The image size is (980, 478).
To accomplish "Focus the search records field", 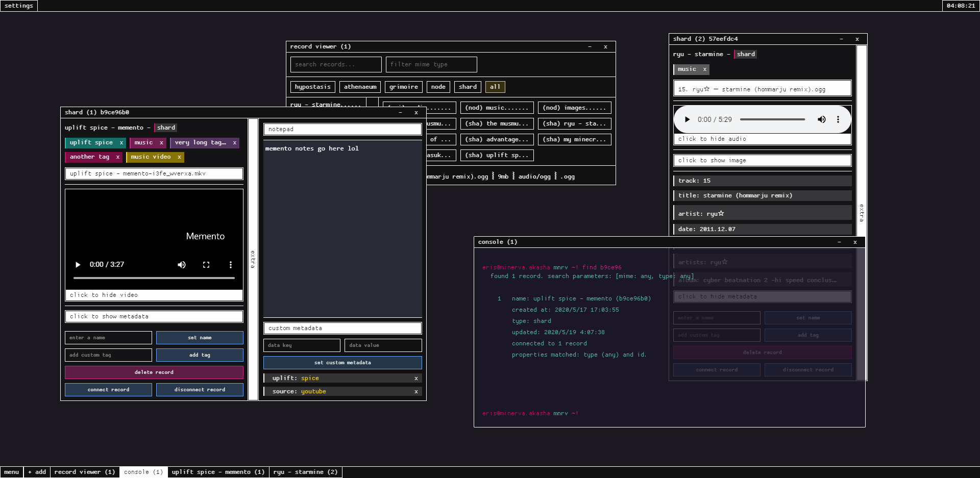I will tap(336, 64).
